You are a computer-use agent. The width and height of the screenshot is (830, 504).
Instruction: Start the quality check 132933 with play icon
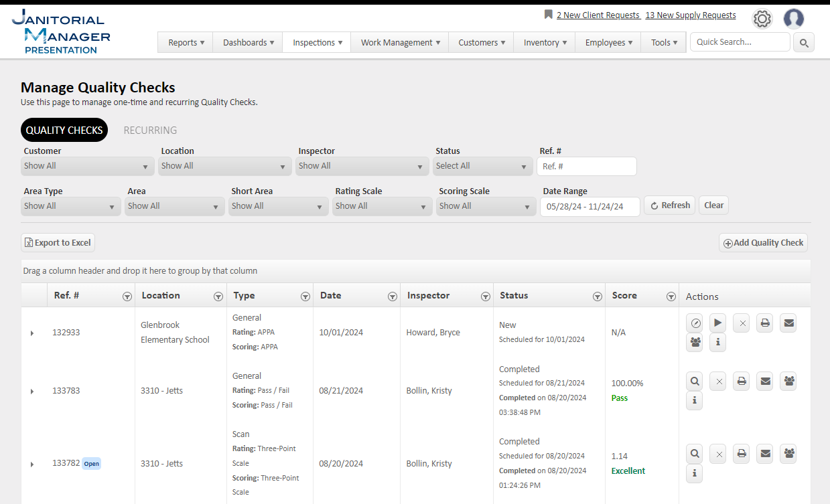click(717, 323)
